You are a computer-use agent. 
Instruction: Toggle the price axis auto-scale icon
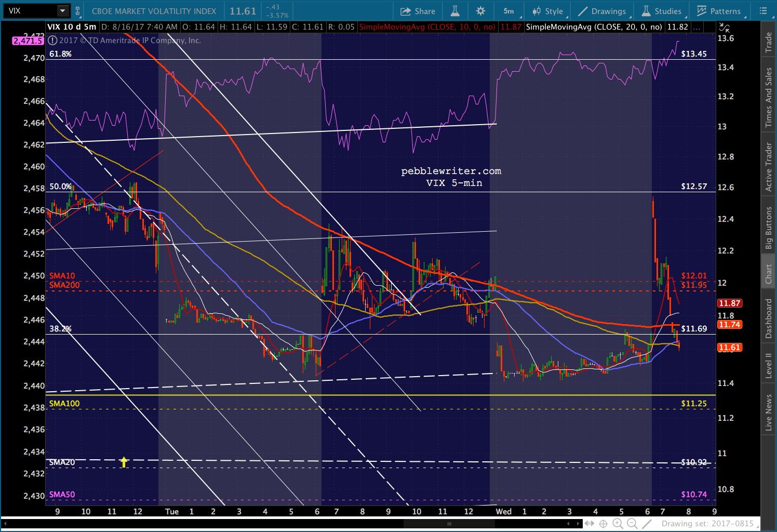(x=724, y=27)
